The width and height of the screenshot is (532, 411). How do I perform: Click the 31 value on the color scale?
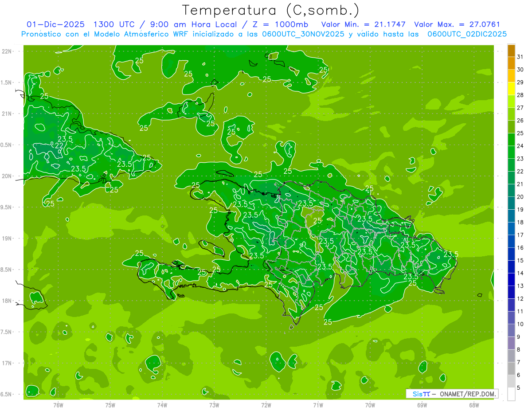tap(520, 57)
